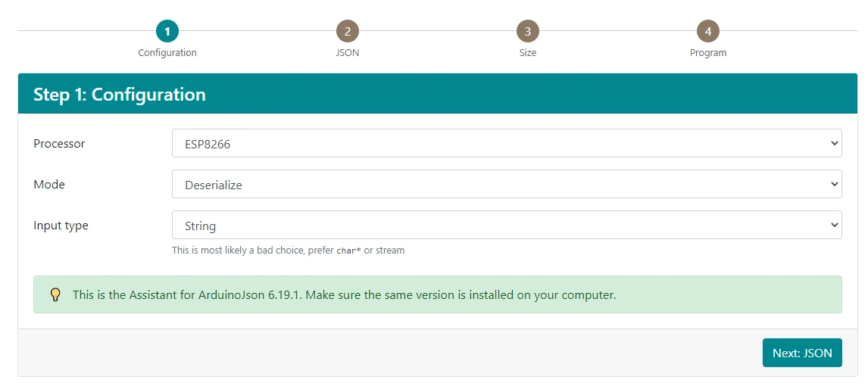Click the Program step label text
The width and height of the screenshot is (868, 386).
[708, 53]
